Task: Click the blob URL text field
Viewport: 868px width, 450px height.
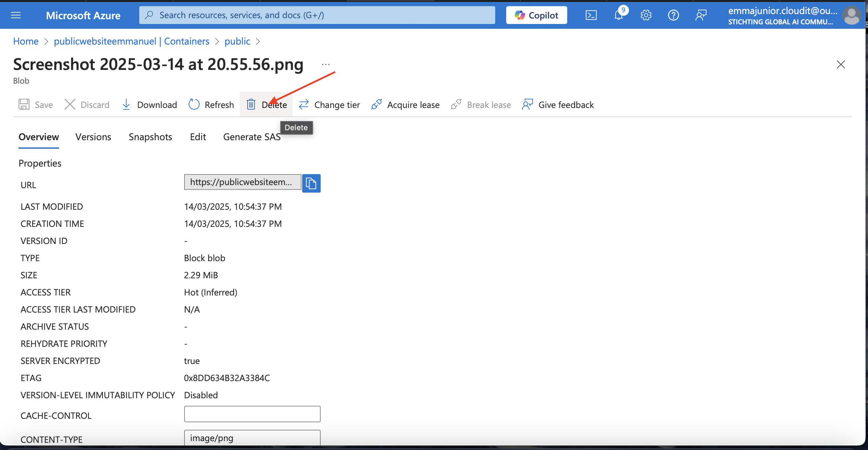Action: coord(242,182)
